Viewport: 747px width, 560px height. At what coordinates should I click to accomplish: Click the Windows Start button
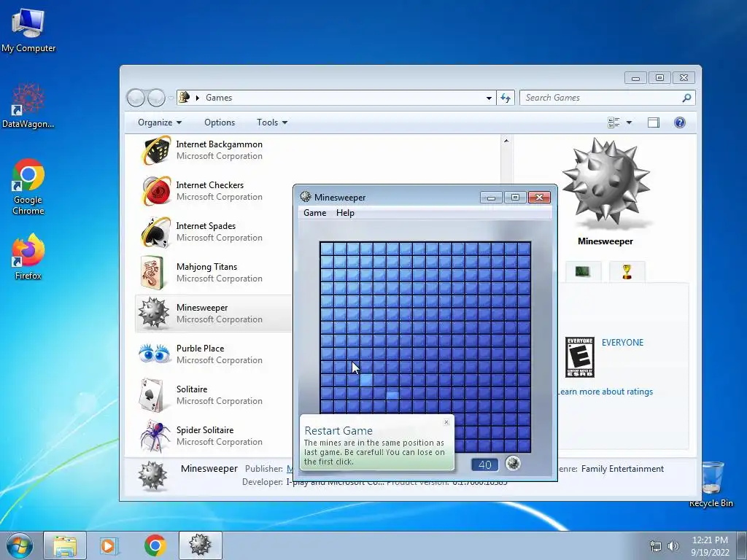coord(19,545)
